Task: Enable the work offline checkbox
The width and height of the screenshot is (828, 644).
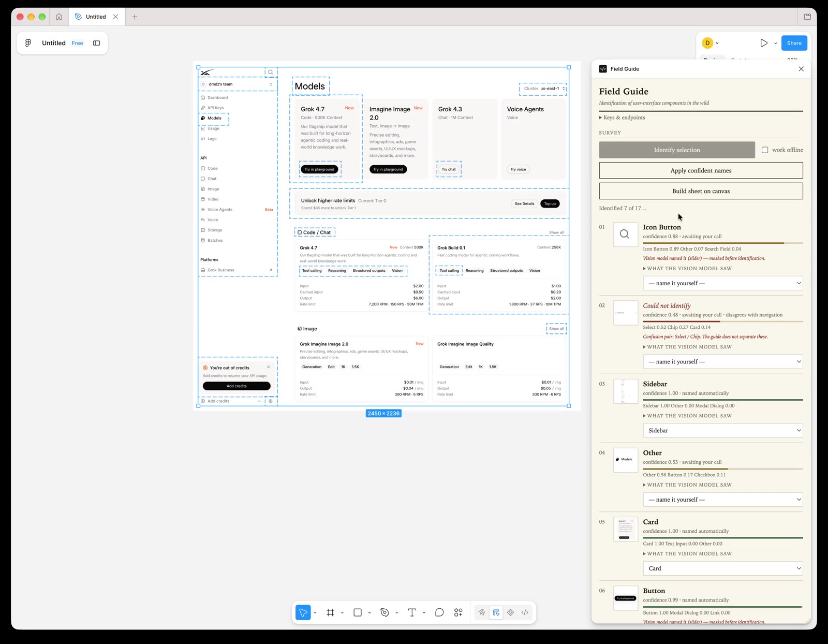Action: pos(765,150)
